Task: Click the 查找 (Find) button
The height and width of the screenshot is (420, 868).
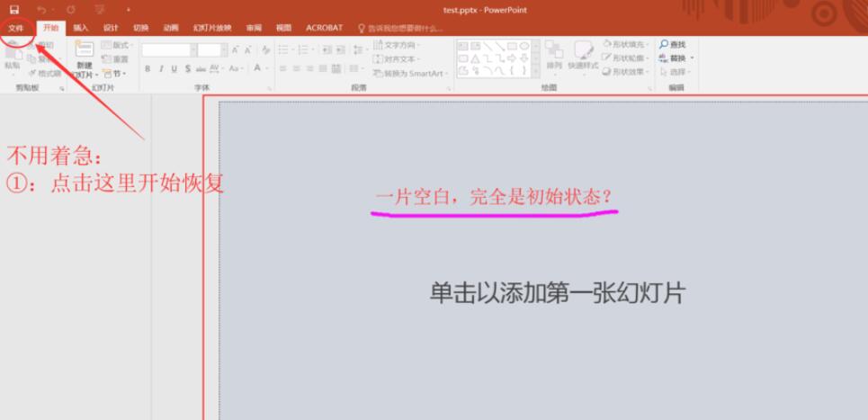Action: click(x=673, y=44)
